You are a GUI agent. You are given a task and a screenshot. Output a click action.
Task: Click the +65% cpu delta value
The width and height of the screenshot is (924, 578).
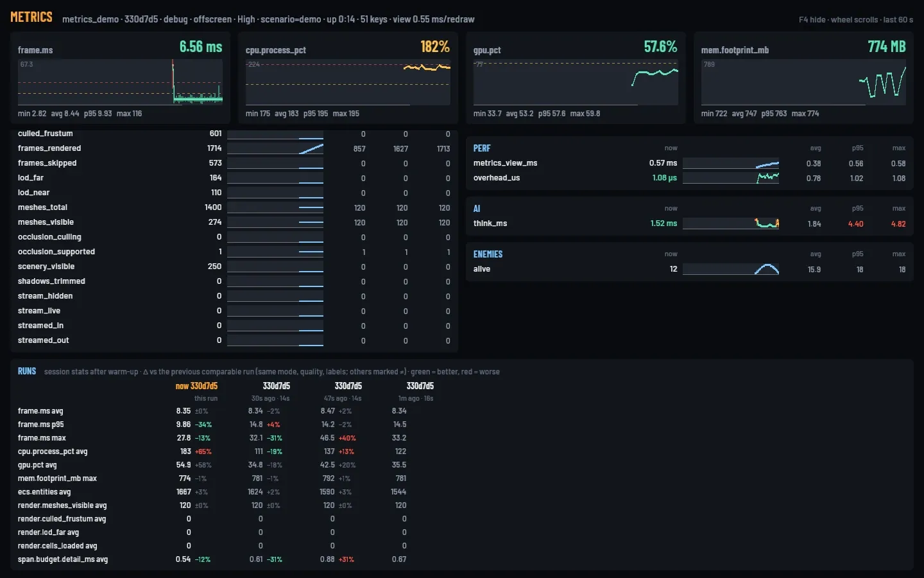203,451
